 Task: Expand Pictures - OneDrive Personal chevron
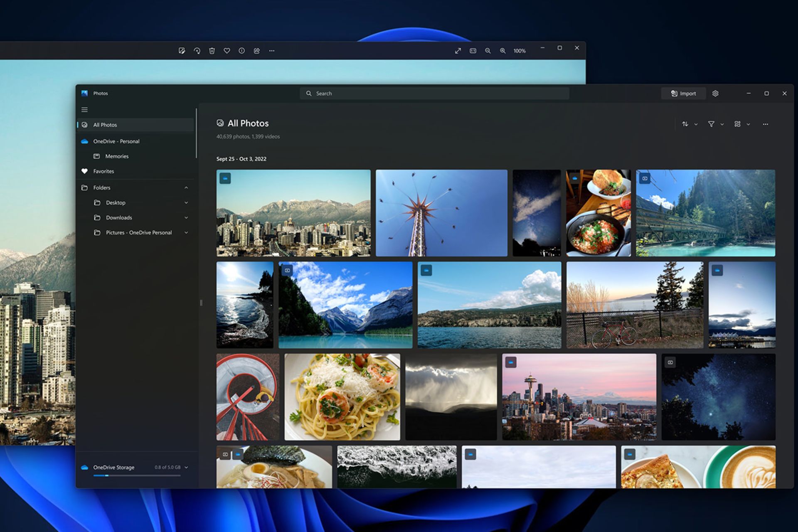[x=186, y=233]
